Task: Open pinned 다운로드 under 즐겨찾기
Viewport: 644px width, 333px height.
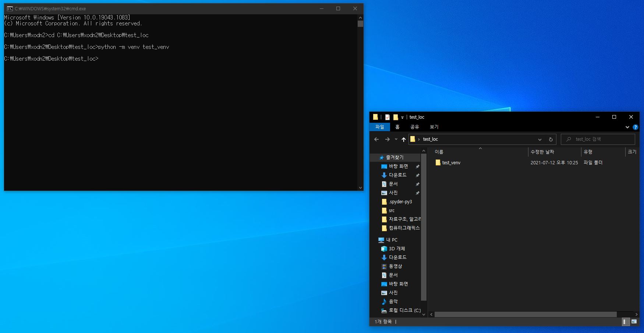Action: pos(398,175)
